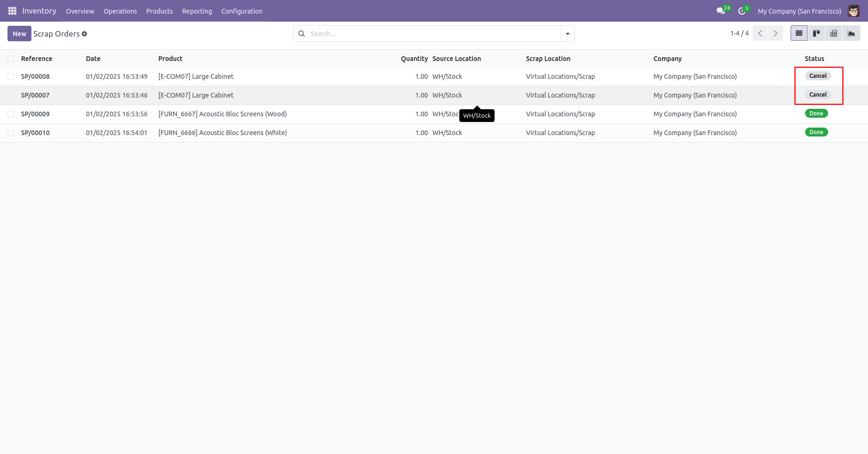Click the search magnifier icon
The height and width of the screenshot is (454, 868).
(x=302, y=34)
